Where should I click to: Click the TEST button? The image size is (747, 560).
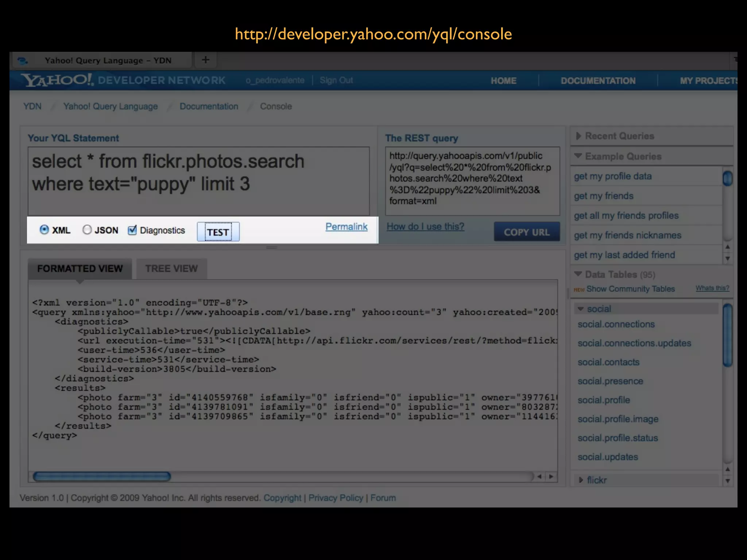(218, 232)
